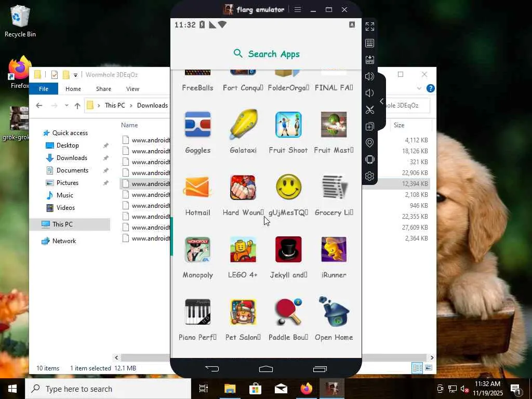532x399 pixels.
Task: Open the Grocery List app
Action: tap(334, 187)
